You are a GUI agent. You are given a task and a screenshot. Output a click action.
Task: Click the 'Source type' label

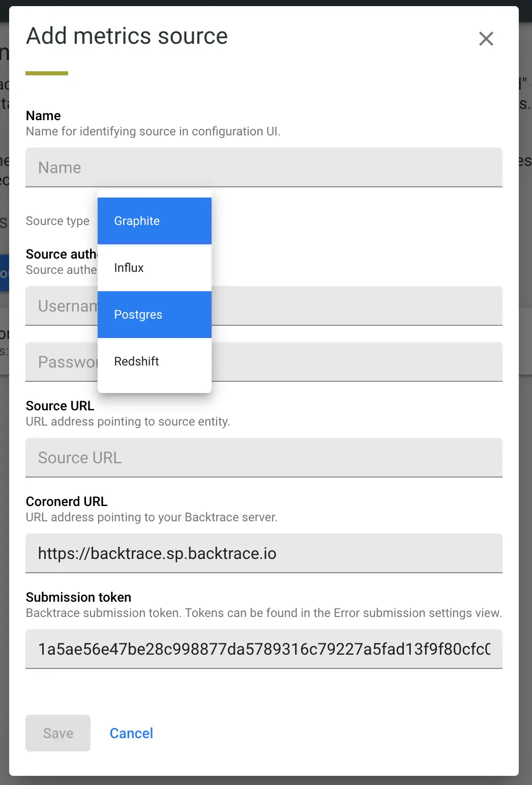click(57, 221)
